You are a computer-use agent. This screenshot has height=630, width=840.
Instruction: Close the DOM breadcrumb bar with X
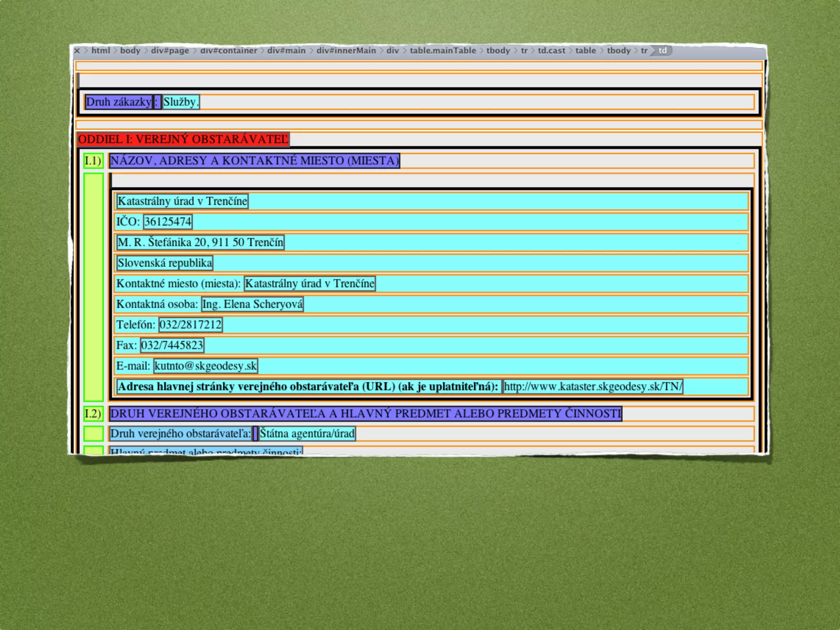(x=77, y=51)
